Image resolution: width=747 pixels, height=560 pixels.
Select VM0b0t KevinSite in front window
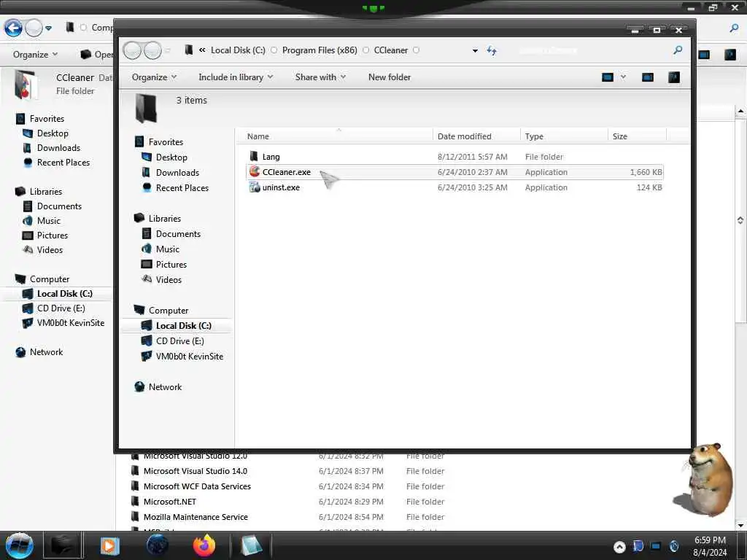[x=189, y=356]
